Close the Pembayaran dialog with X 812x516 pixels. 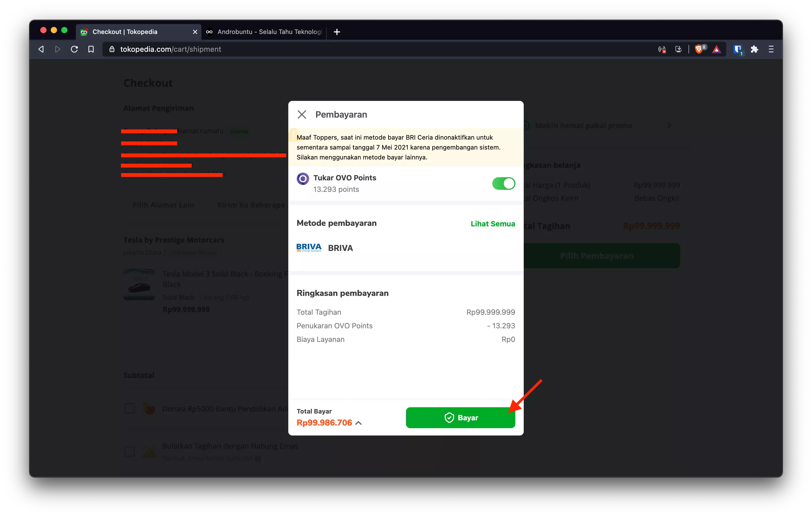[302, 114]
